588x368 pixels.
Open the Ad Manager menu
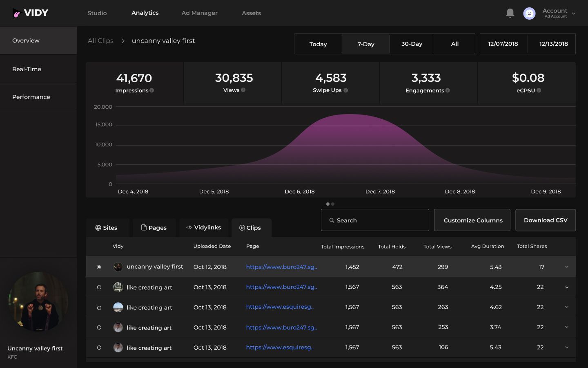199,13
